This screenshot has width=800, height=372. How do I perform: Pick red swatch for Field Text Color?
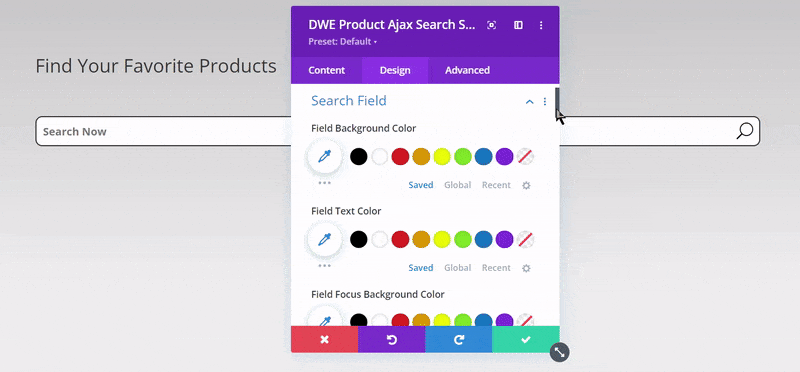(x=401, y=239)
